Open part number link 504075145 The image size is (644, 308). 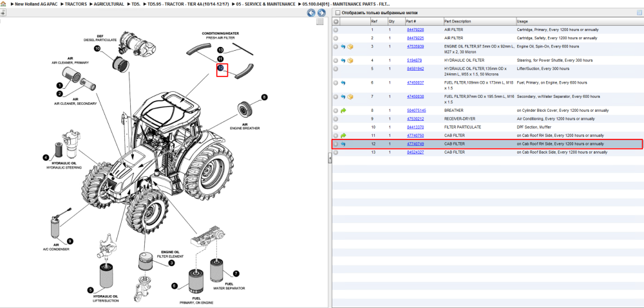click(x=416, y=111)
